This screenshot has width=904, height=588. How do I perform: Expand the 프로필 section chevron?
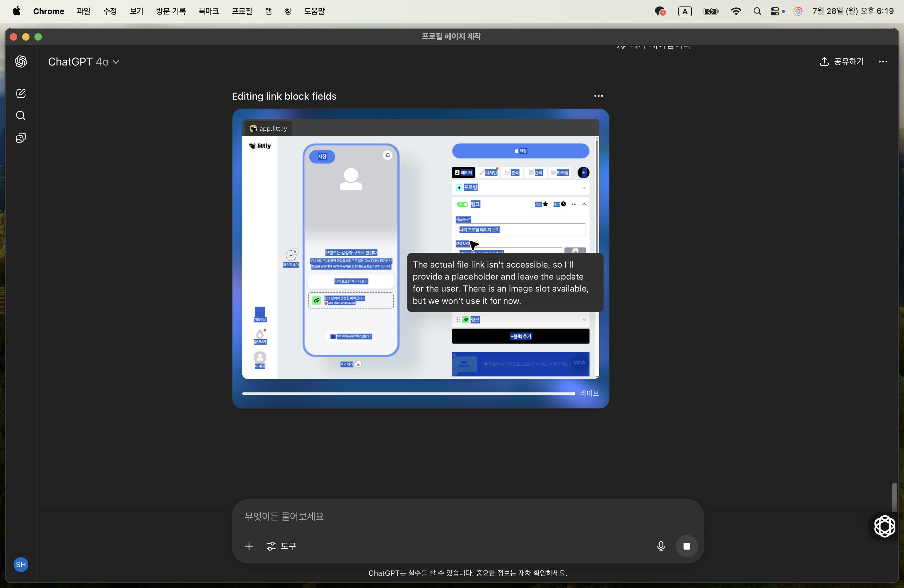(x=584, y=188)
